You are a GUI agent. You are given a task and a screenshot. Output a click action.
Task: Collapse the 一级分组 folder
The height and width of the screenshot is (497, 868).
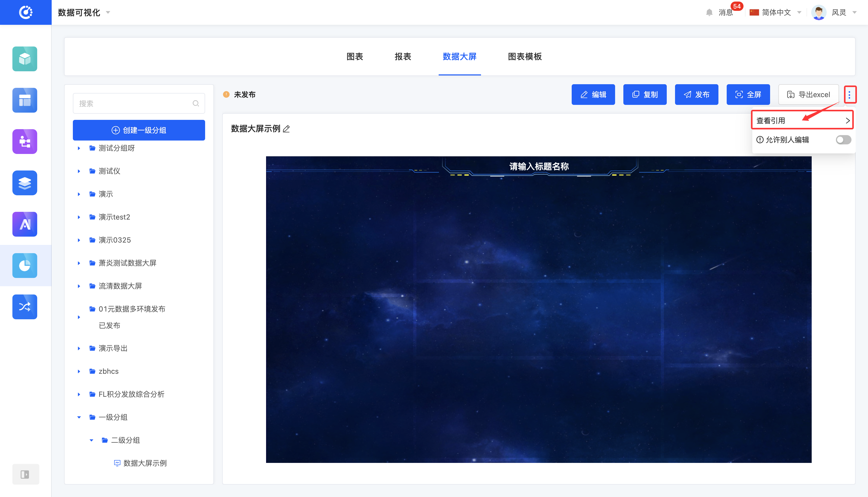click(x=79, y=417)
